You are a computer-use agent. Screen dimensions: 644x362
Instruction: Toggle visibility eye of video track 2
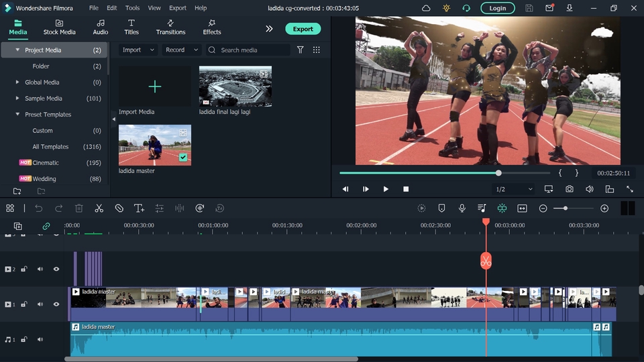56,269
